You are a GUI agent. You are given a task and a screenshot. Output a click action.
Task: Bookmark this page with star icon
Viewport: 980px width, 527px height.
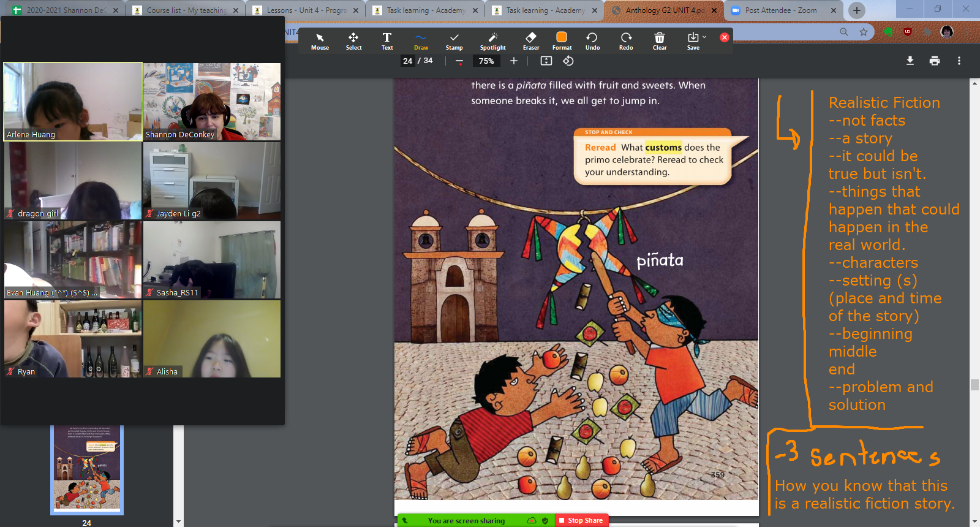tap(864, 32)
